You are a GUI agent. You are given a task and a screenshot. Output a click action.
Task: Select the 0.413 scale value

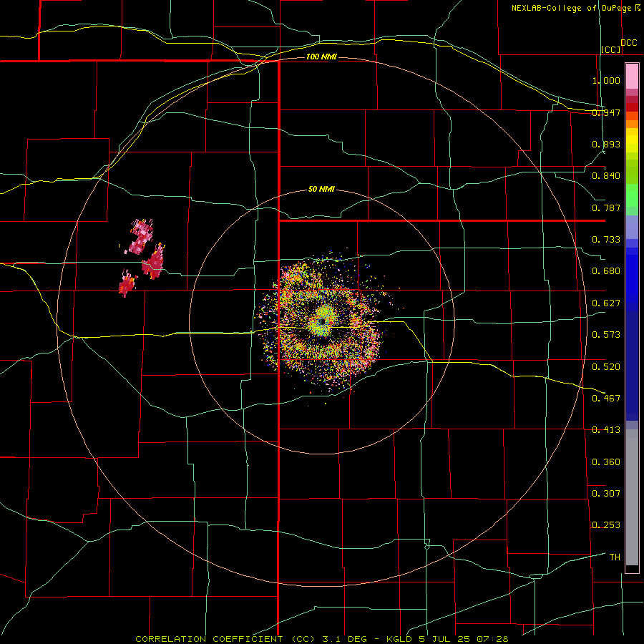(606, 430)
